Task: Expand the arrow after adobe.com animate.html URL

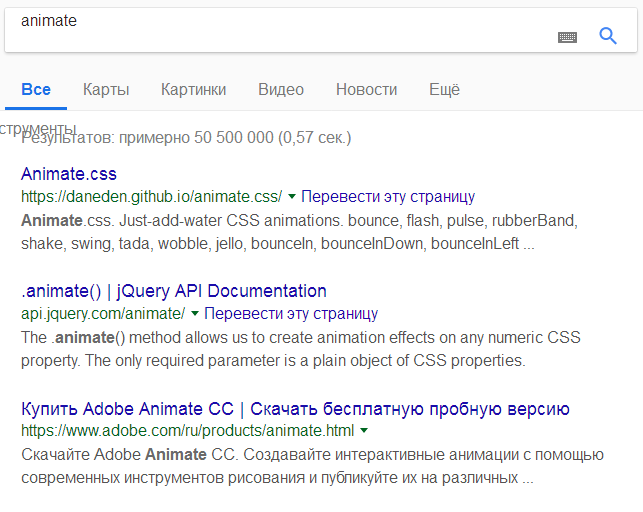Action: [x=364, y=432]
